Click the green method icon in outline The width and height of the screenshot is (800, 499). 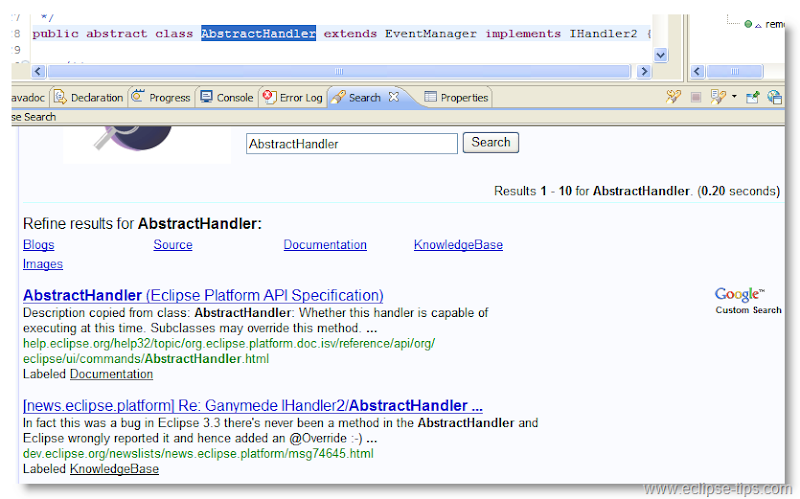pos(748,24)
